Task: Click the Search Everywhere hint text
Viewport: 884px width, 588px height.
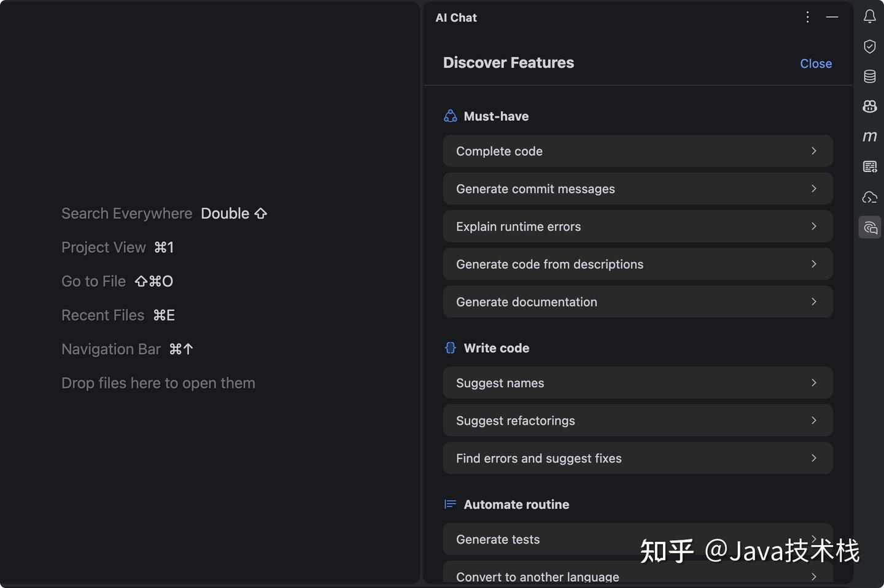Action: (x=126, y=214)
